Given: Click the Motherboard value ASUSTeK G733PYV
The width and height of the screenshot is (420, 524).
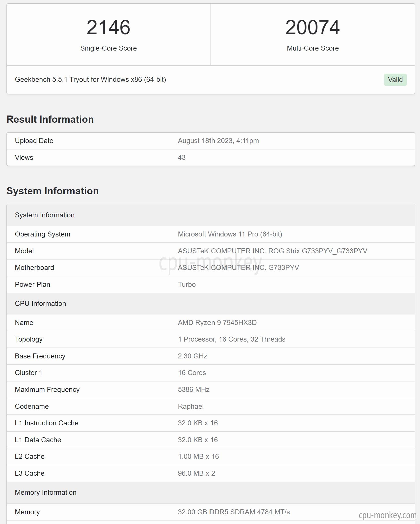Looking at the screenshot, I should point(238,268).
